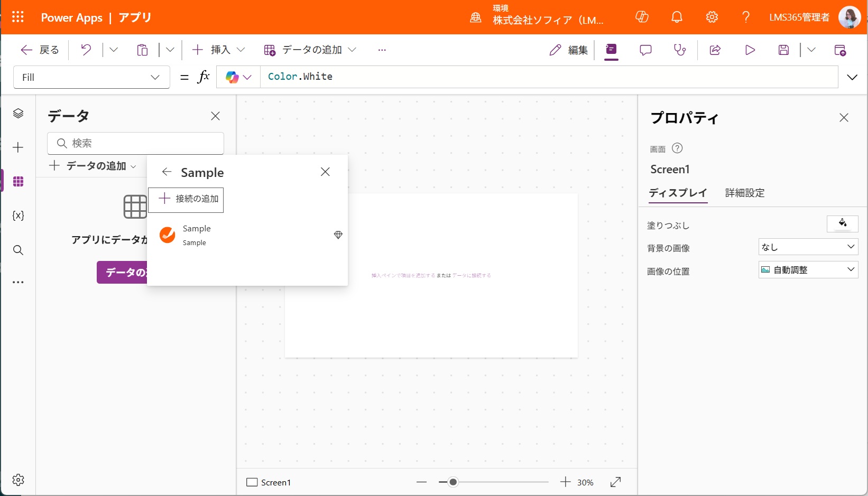Open the search sidebar icon
This screenshot has height=496, width=868.
pos(18,250)
